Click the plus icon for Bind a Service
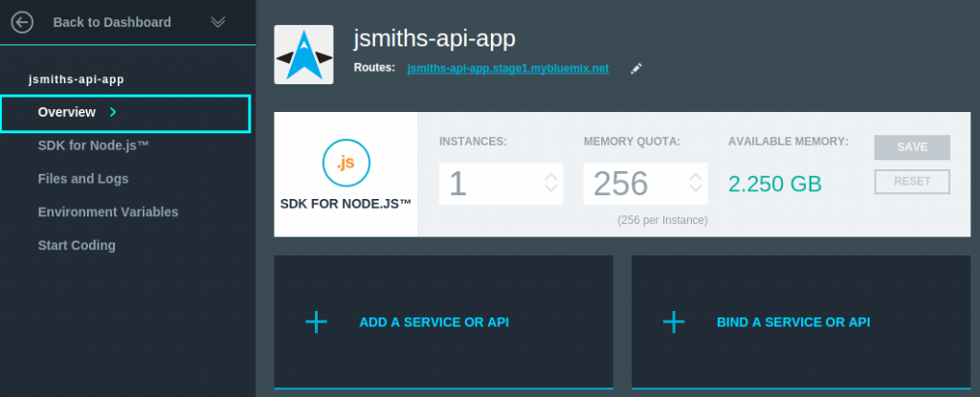Image resolution: width=980 pixels, height=397 pixels. [674, 322]
